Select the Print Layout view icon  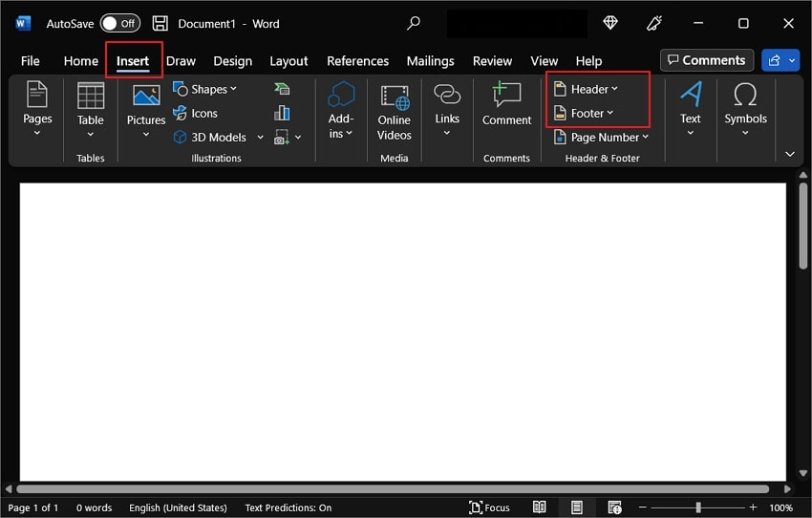pos(576,507)
